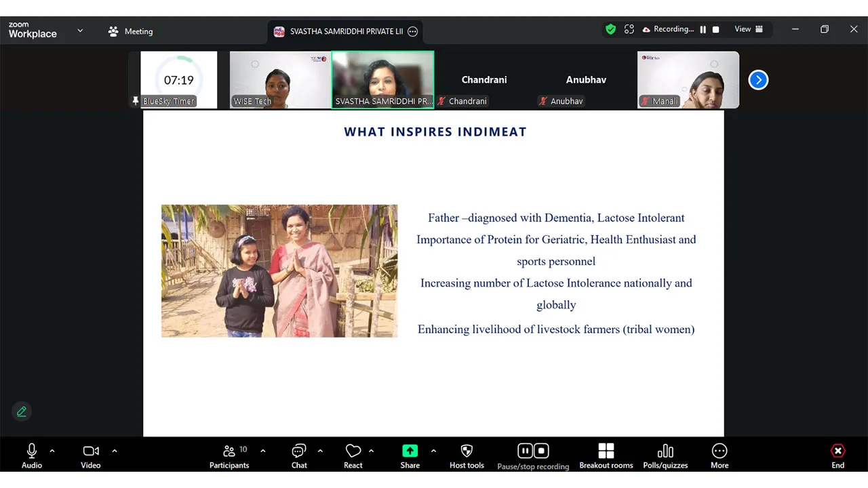Open Breakout rooms
868x488 pixels.
pos(606,456)
